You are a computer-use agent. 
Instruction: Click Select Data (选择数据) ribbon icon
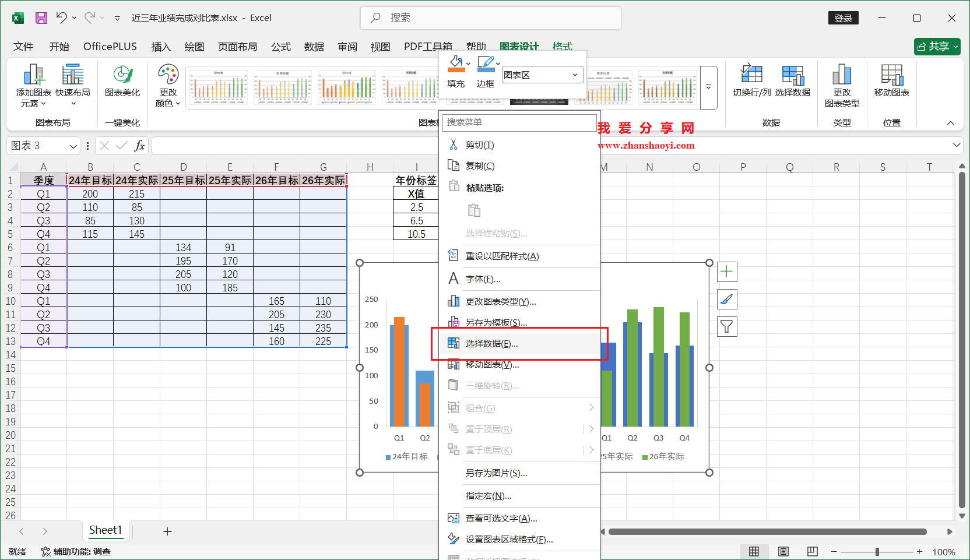coord(793,81)
